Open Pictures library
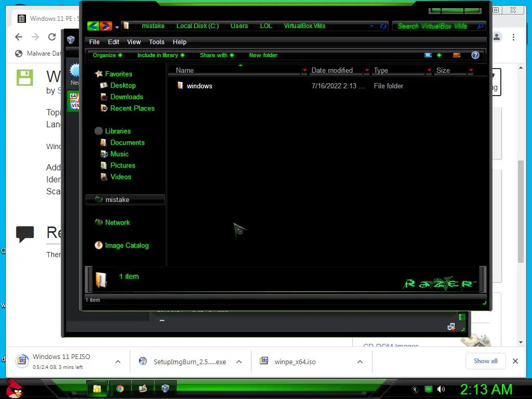Screen dimensions: 532x399 coord(123,165)
